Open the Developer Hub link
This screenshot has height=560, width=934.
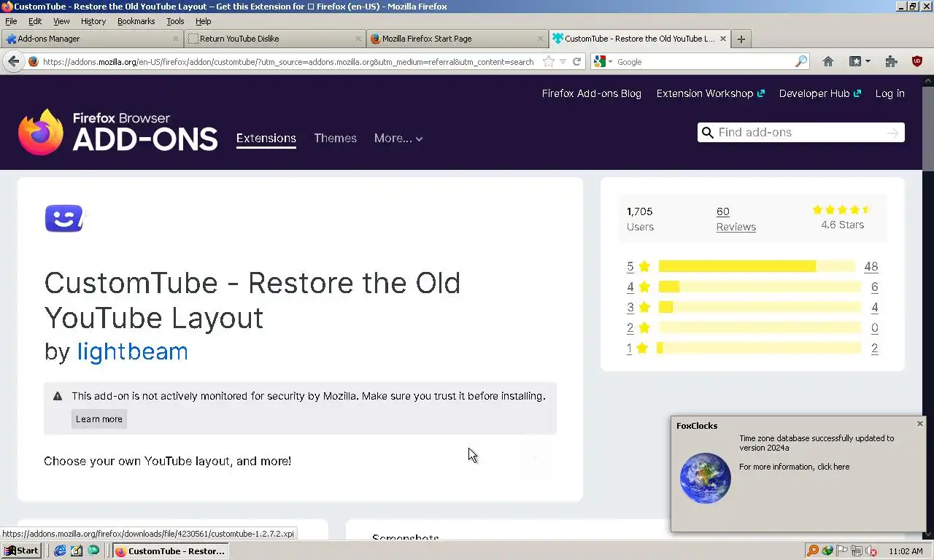click(x=819, y=93)
